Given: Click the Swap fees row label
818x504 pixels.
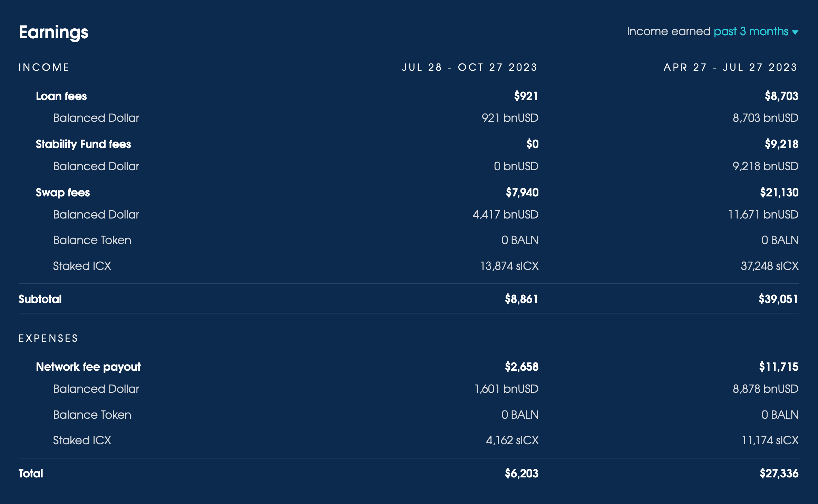Looking at the screenshot, I should click(x=63, y=192).
